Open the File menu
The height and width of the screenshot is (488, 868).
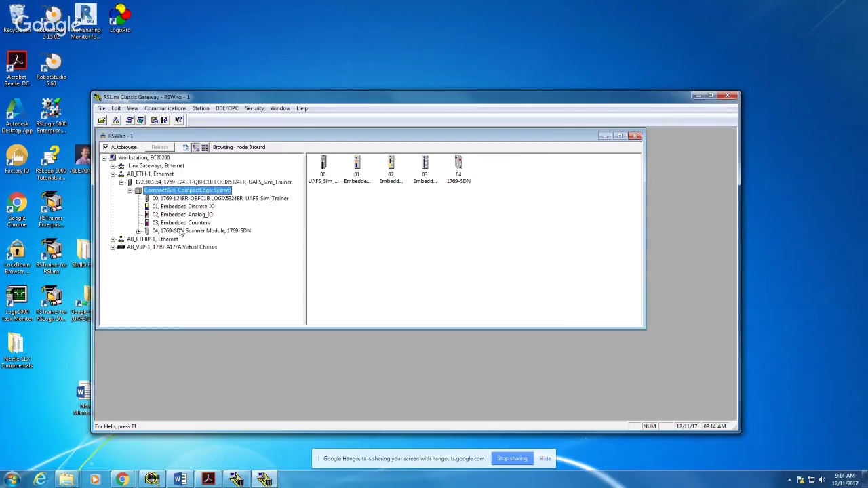coord(101,108)
